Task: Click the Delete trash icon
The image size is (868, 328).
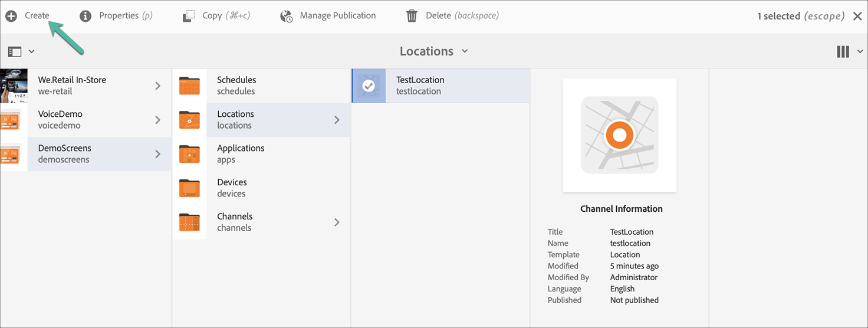Action: tap(412, 16)
